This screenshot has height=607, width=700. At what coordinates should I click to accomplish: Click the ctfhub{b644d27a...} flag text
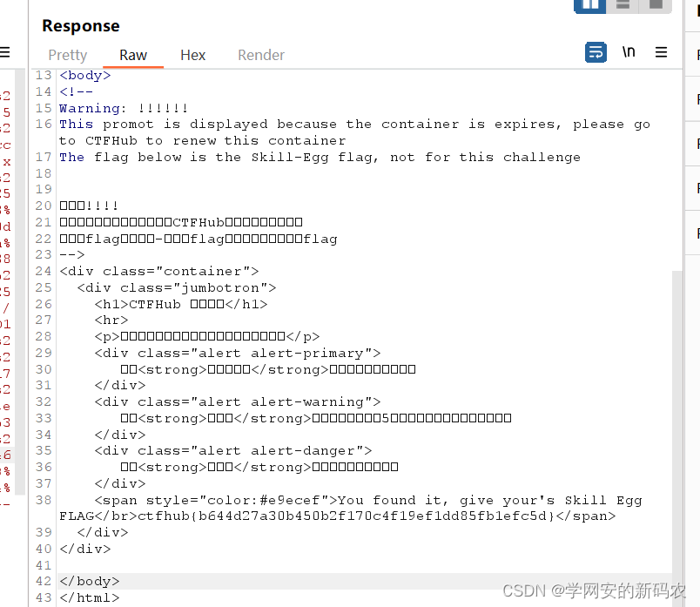click(x=347, y=516)
